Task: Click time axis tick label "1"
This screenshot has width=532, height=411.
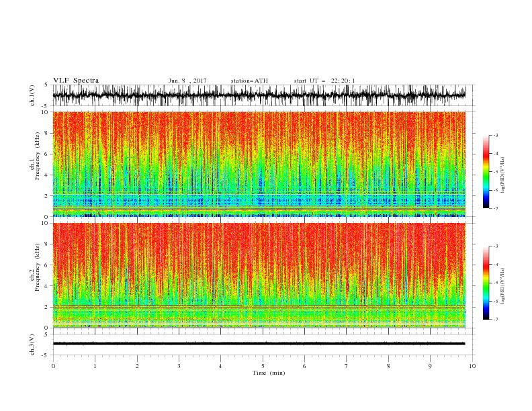Action: [95, 366]
